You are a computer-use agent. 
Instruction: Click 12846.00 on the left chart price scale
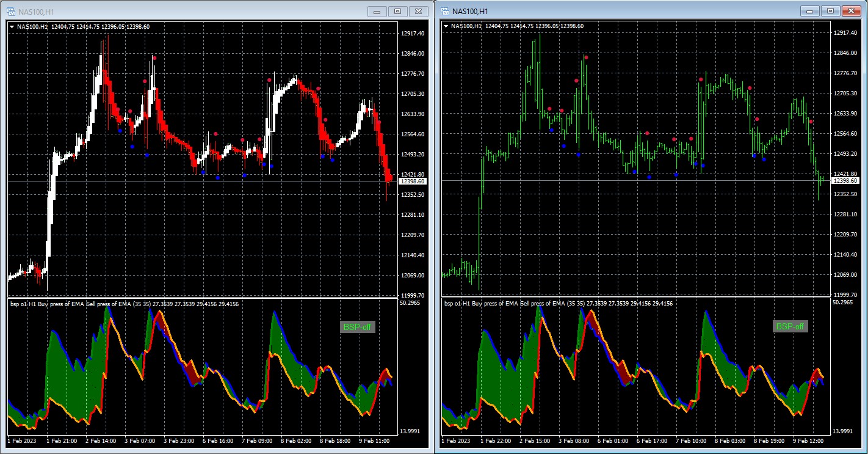413,54
